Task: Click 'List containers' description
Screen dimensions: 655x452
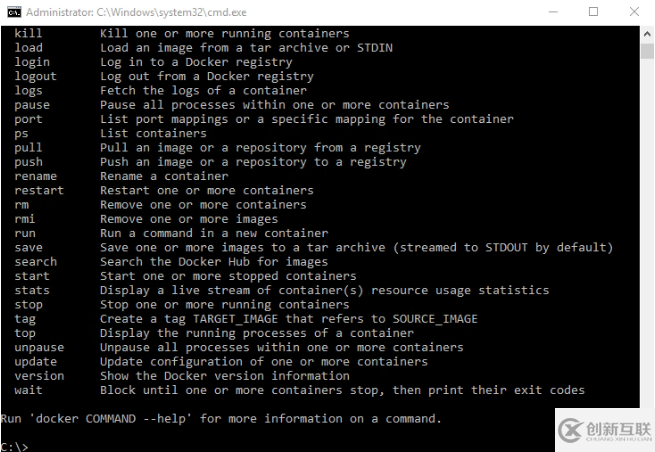Action: pos(153,134)
